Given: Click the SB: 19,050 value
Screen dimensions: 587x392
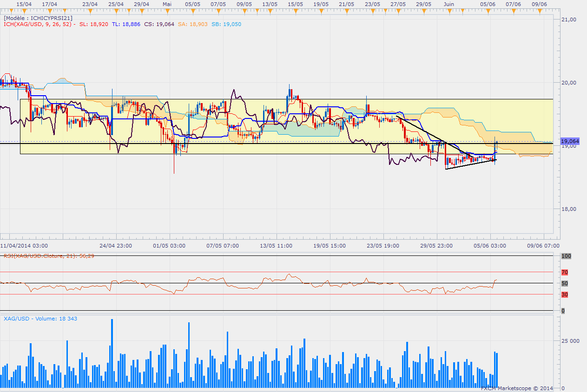Looking at the screenshot, I should (226, 24).
